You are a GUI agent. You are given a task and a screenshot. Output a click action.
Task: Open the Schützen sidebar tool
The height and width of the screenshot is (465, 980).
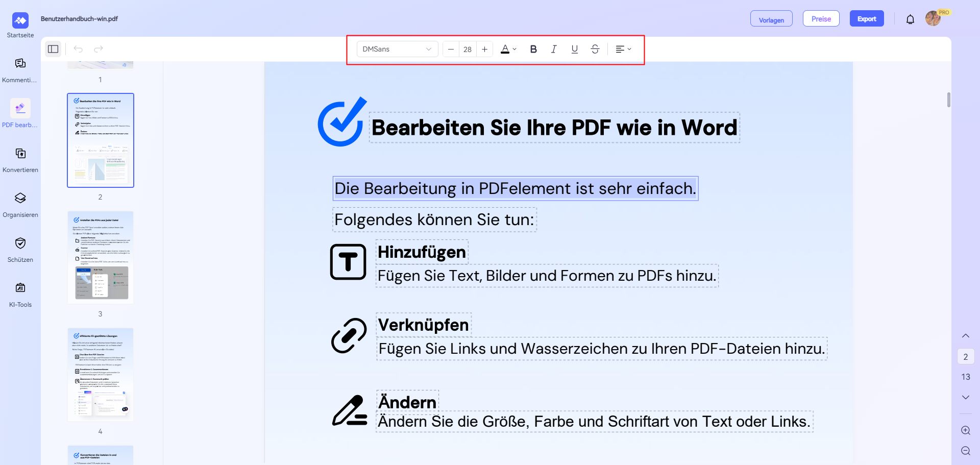(x=20, y=249)
